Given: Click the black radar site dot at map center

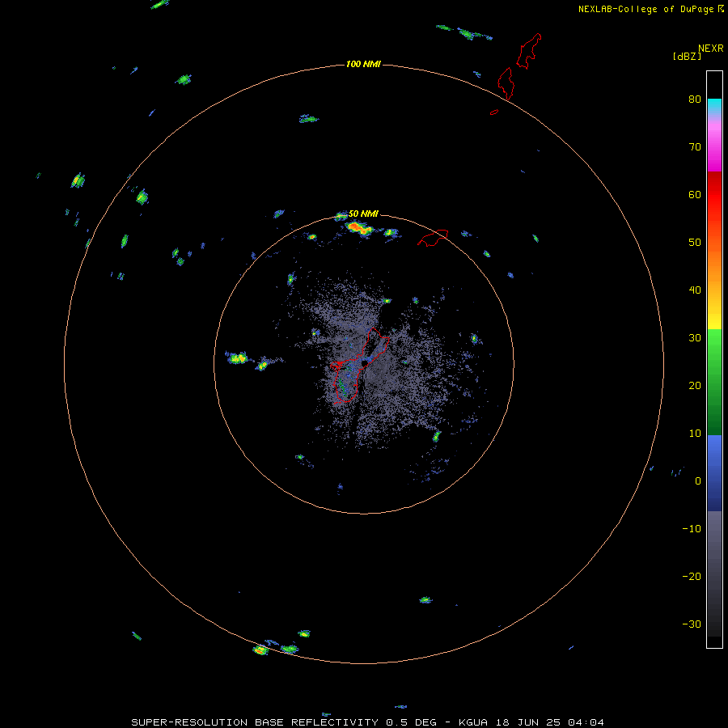Looking at the screenshot, I should tap(365, 362).
